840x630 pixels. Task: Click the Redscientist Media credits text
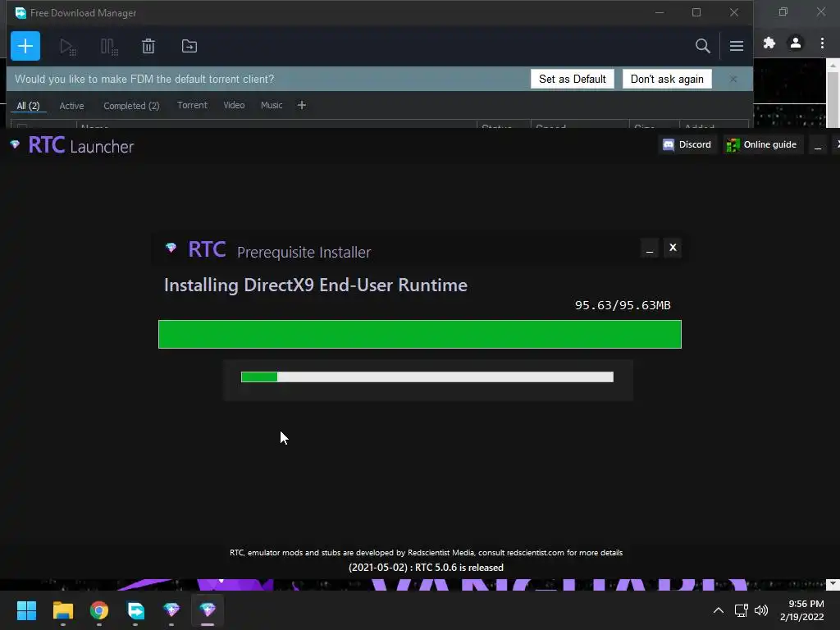pos(426,553)
